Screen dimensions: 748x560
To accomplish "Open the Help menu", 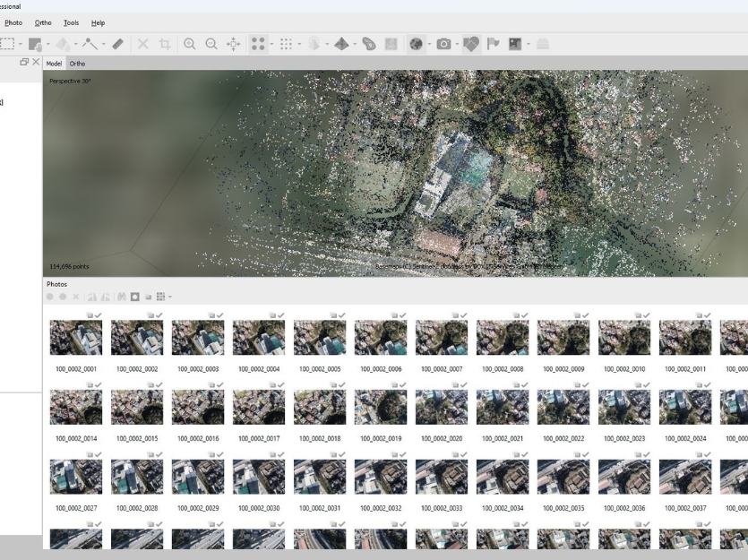I will (x=98, y=22).
